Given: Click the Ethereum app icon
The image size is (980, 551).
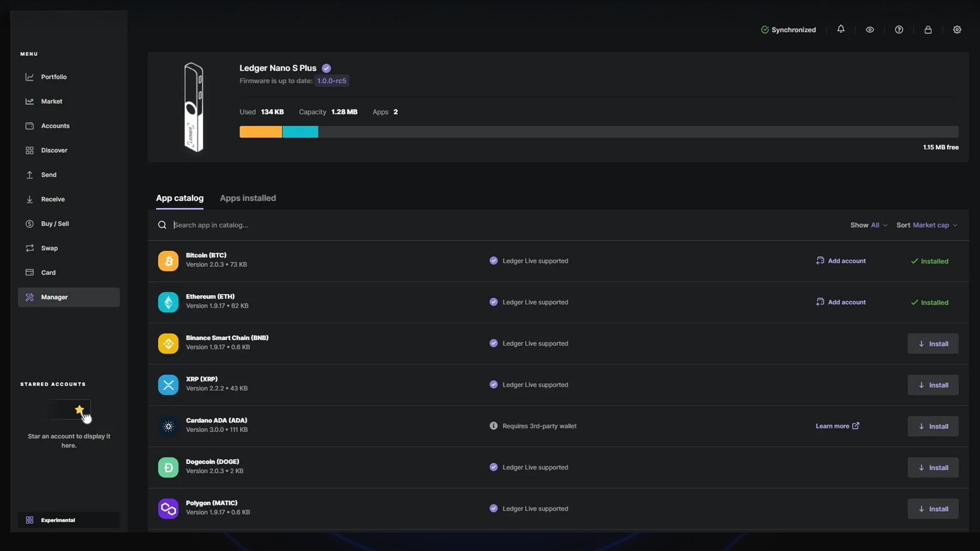Looking at the screenshot, I should (168, 302).
